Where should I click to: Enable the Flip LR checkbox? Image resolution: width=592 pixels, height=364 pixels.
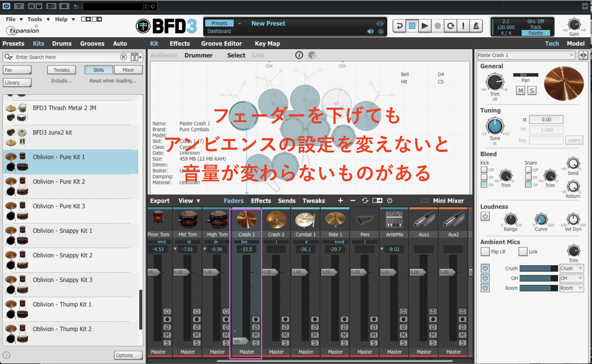[x=485, y=252]
